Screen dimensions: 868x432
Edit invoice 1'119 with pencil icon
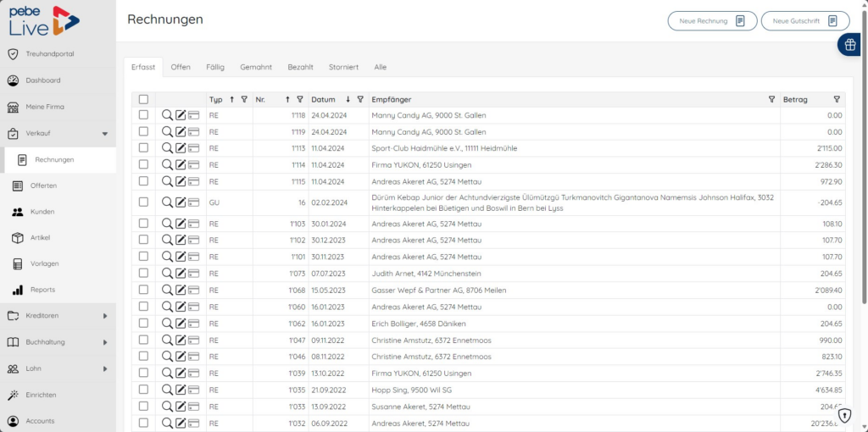click(181, 131)
